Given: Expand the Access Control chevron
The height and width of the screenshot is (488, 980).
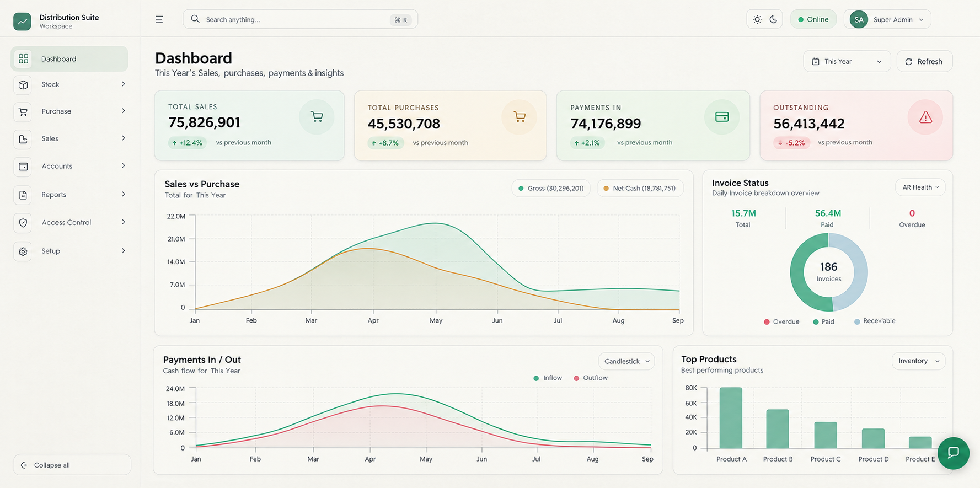Looking at the screenshot, I should tap(123, 222).
